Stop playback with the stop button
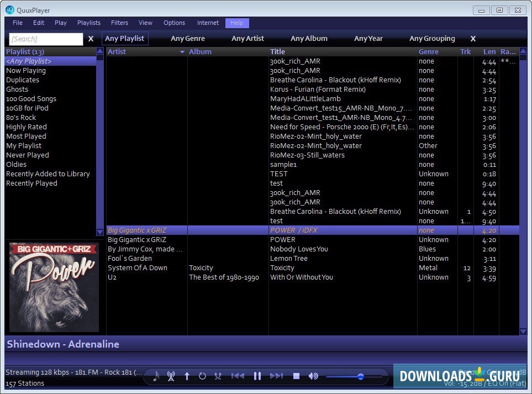 (x=296, y=376)
